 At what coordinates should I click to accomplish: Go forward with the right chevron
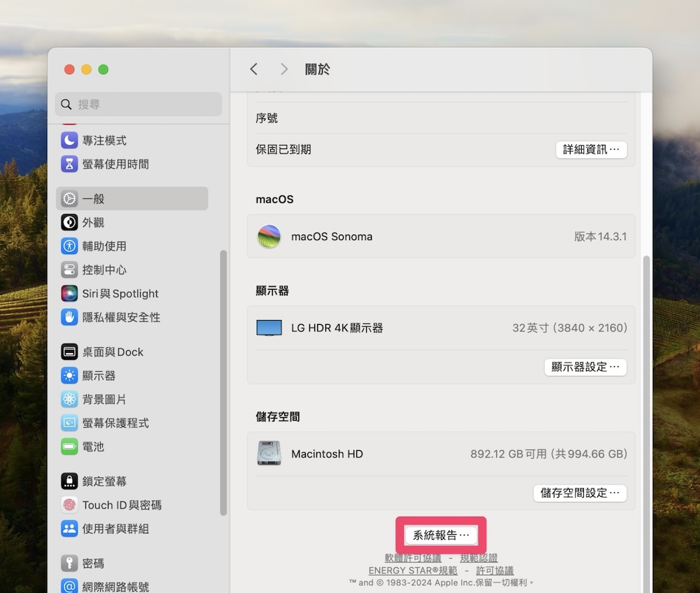284,69
